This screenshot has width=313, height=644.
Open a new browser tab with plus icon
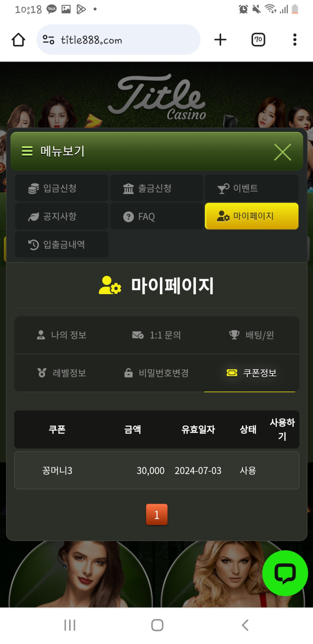(220, 40)
